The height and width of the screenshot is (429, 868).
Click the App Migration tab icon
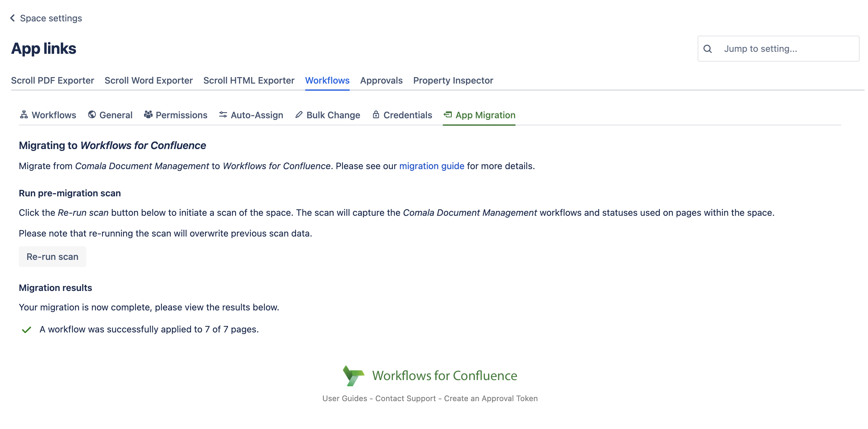[448, 115]
